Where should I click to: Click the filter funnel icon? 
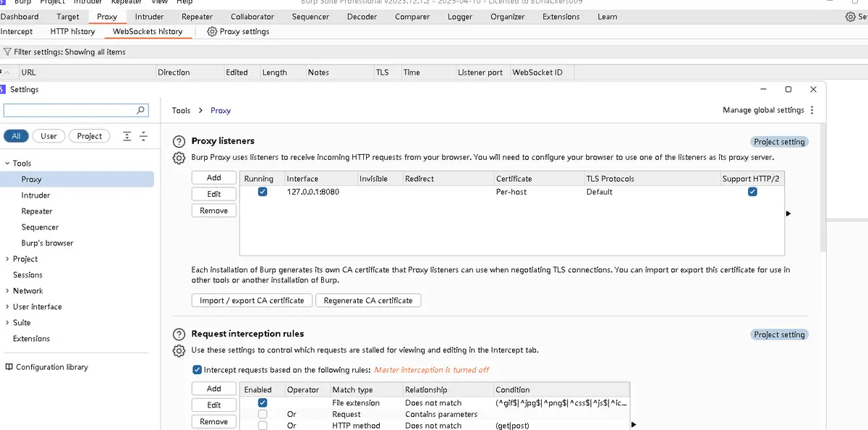point(7,52)
